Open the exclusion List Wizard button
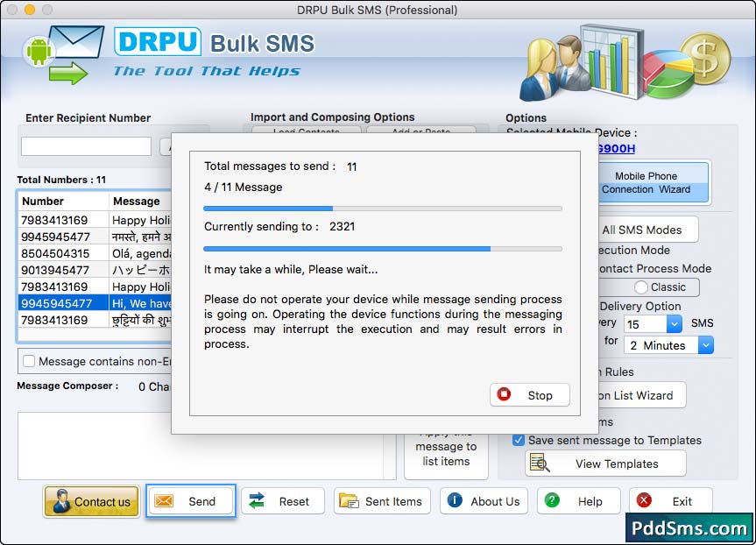 [x=642, y=395]
